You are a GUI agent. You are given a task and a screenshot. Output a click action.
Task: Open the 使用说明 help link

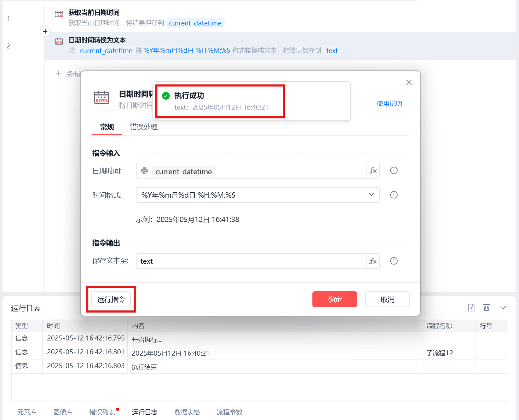pyautogui.click(x=390, y=104)
